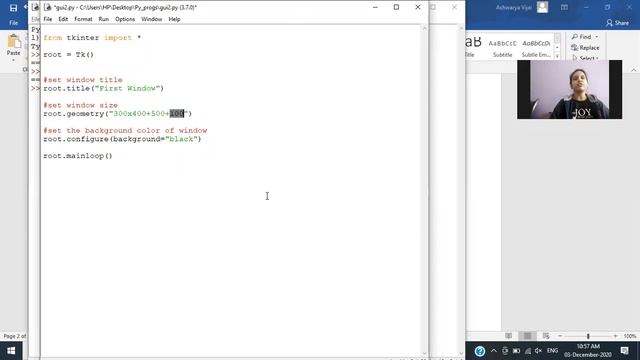
Task: Click the Word account profile picture
Action: [542, 7]
